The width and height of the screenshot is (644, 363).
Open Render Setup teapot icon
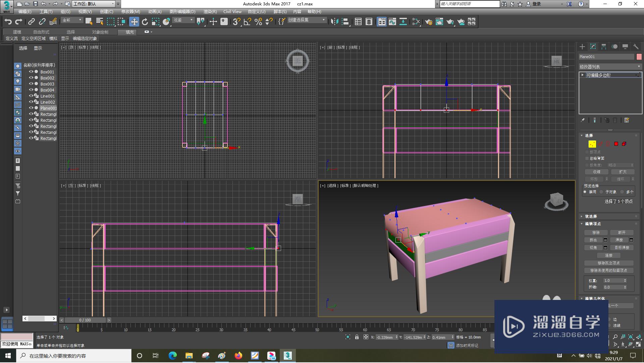point(428,22)
